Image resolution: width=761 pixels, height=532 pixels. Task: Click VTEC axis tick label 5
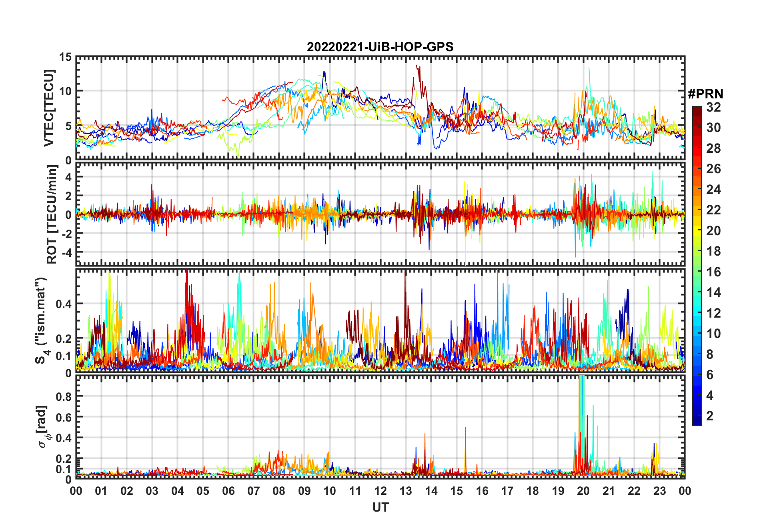(69, 126)
